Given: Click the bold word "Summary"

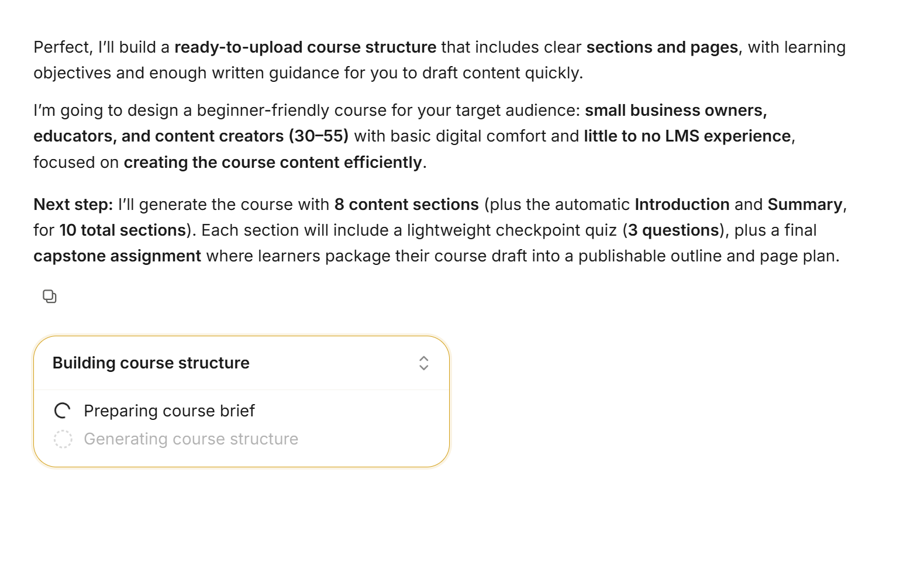Looking at the screenshot, I should click(x=805, y=205).
